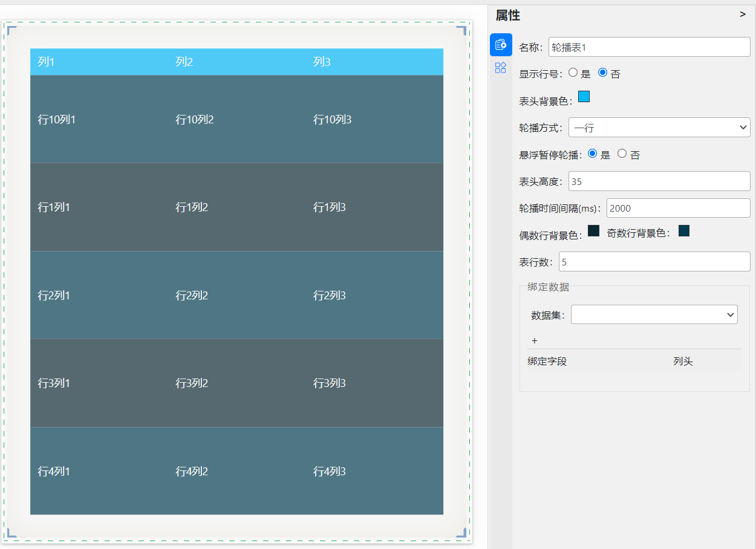Screen dimensions: 756x549
Task: Select 否 for 显示行号
Action: pyautogui.click(x=602, y=72)
